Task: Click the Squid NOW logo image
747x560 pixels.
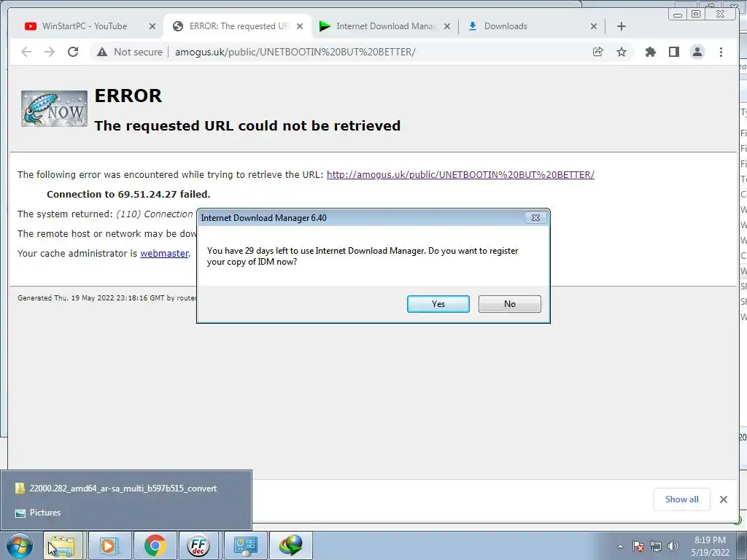Action: click(54, 109)
